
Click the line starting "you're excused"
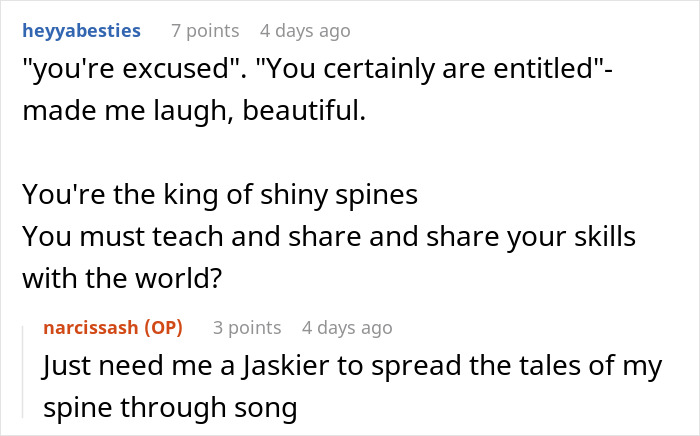tap(300, 71)
